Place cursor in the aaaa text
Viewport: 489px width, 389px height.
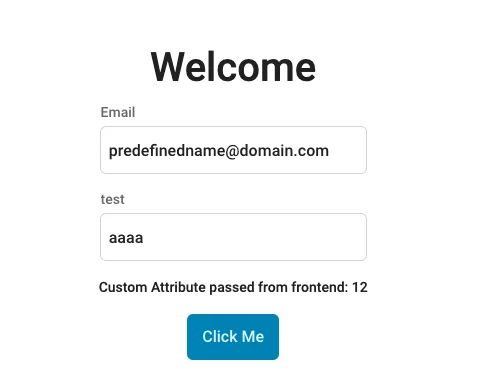(126, 238)
